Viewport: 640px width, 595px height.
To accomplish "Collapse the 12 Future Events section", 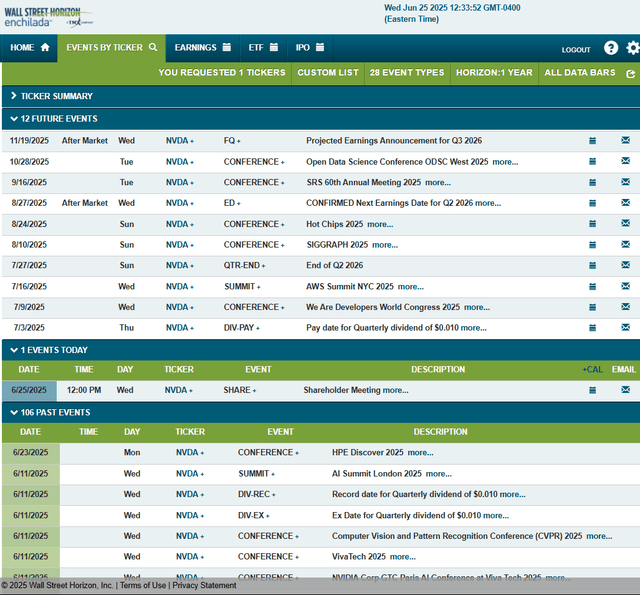I will [x=55, y=118].
